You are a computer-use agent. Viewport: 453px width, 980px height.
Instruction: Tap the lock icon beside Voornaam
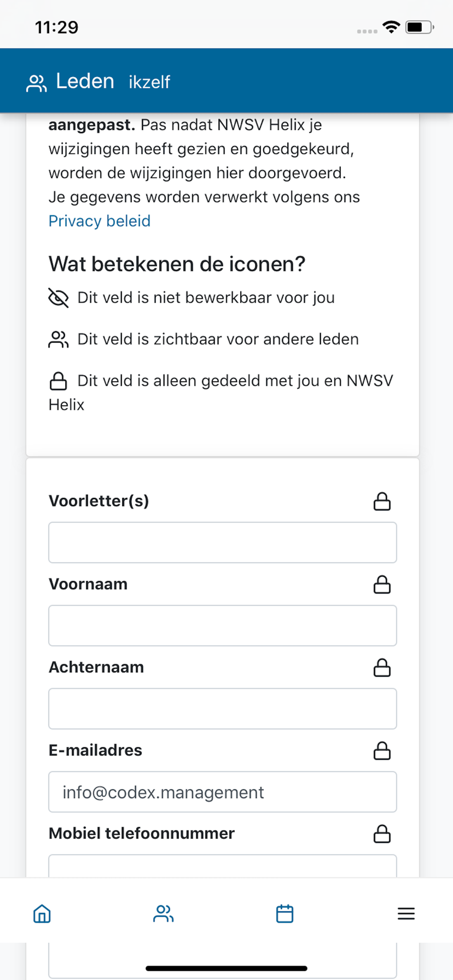(382, 585)
